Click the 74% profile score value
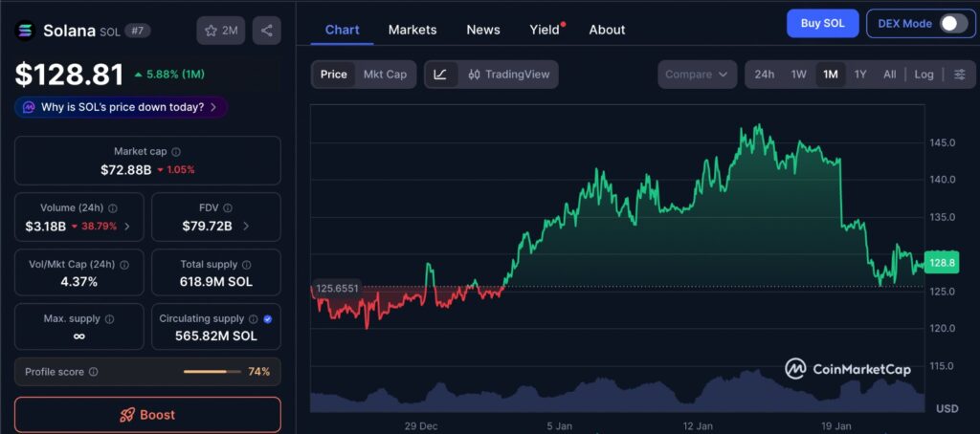 (x=258, y=372)
